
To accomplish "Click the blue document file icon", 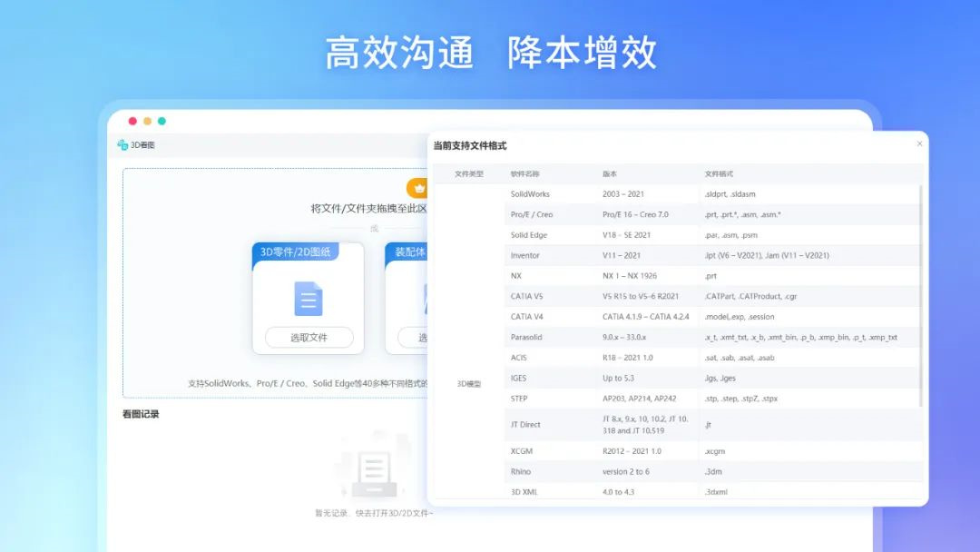I will [x=309, y=299].
